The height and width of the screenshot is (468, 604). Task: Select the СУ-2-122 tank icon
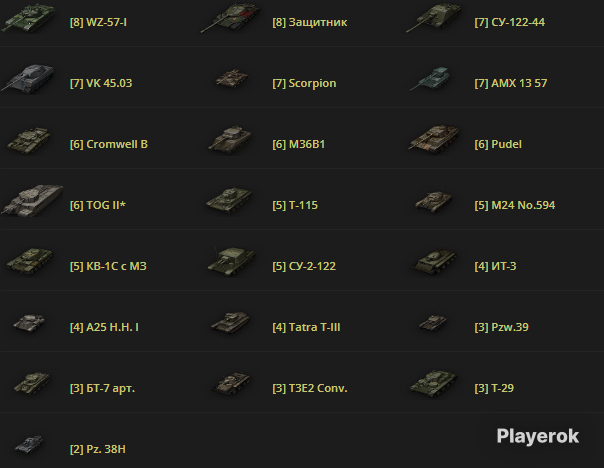(x=230, y=262)
